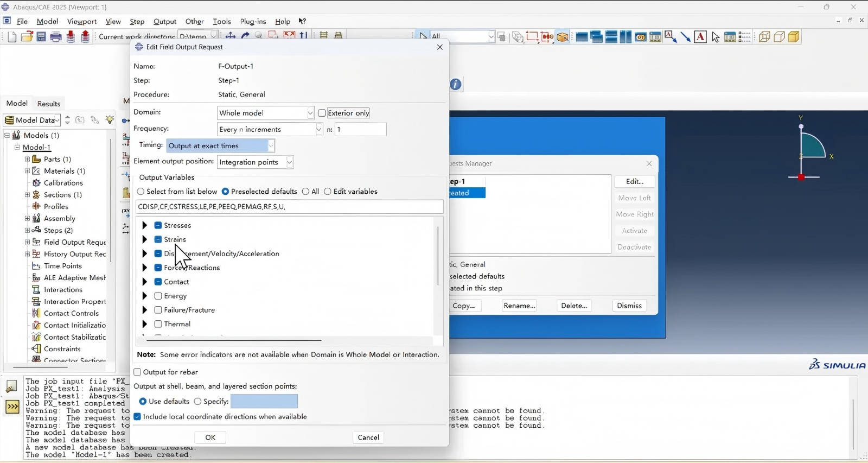
Task: Select the 'Select from list below' radio
Action: pos(141,192)
